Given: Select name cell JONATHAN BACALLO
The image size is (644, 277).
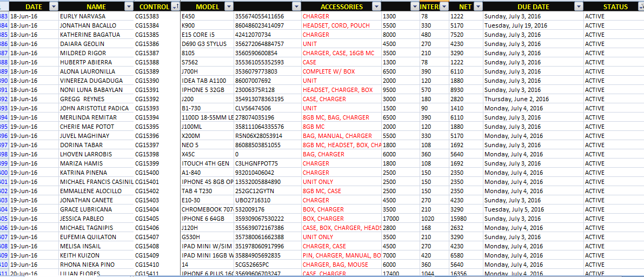Looking at the screenshot, I should tap(96, 25).
